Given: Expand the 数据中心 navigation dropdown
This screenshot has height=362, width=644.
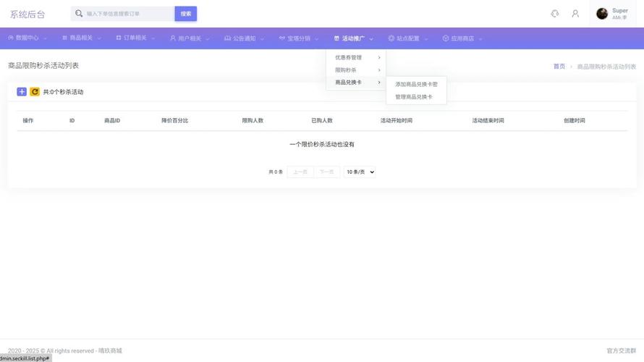Looking at the screenshot, I should point(27,38).
